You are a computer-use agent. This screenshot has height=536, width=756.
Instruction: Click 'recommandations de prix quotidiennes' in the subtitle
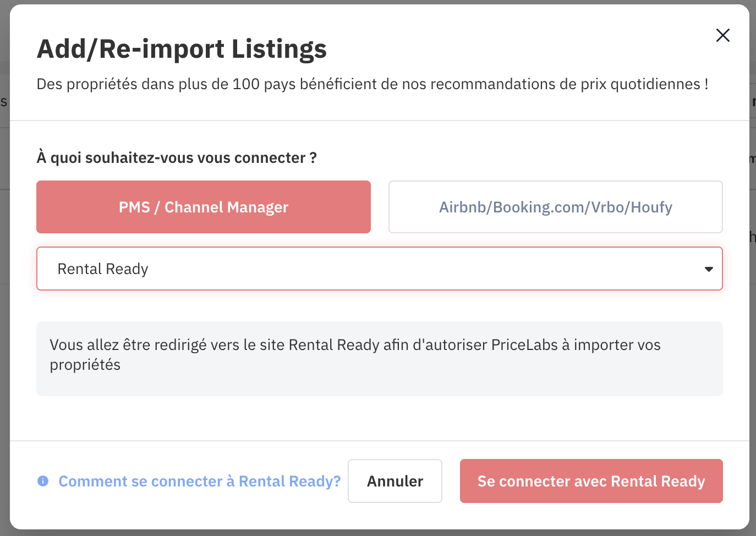[565, 84]
